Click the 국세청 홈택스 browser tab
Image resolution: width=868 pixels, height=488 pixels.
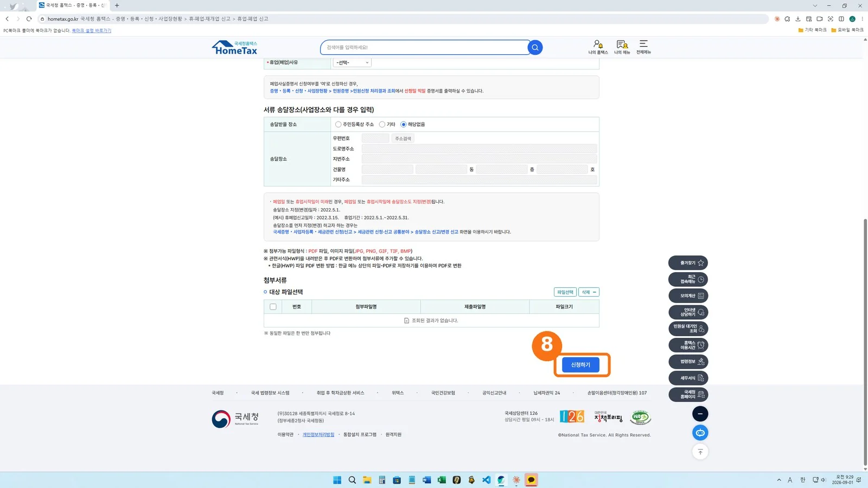click(72, 5)
